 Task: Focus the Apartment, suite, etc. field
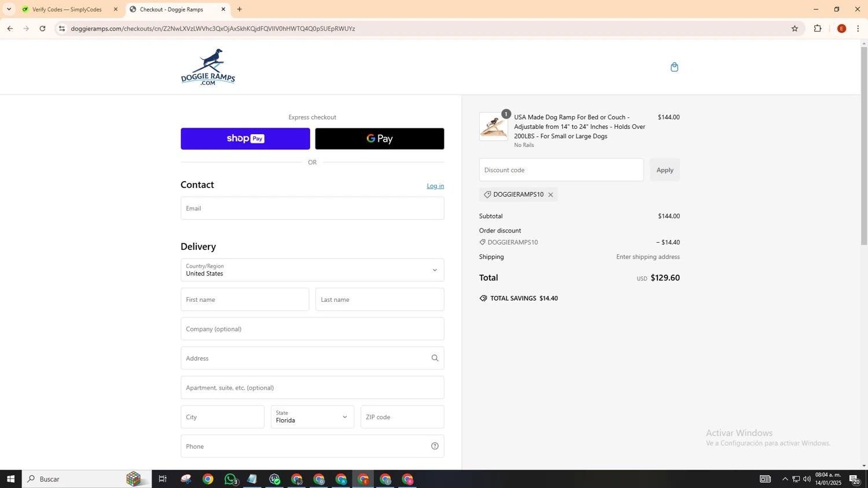pos(312,387)
